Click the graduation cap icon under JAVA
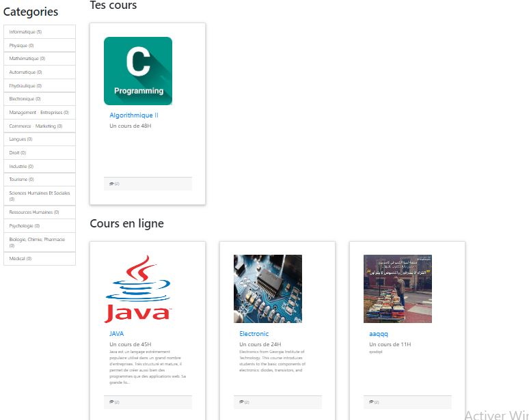 coord(111,402)
